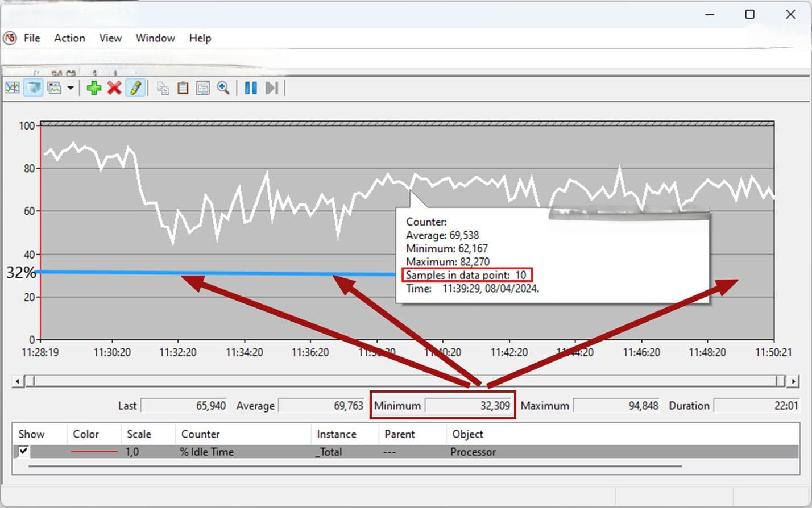This screenshot has width=812, height=508.
Task: Click the tooltip Time: 11:39:29, 08/04/2024
Action: point(473,289)
